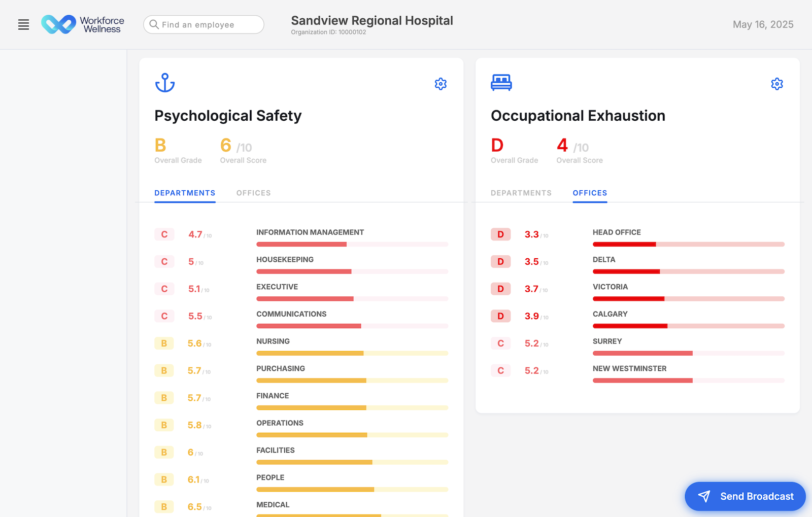Click the bed icon on Occupational Exhaustion
The image size is (812, 517).
click(x=501, y=83)
